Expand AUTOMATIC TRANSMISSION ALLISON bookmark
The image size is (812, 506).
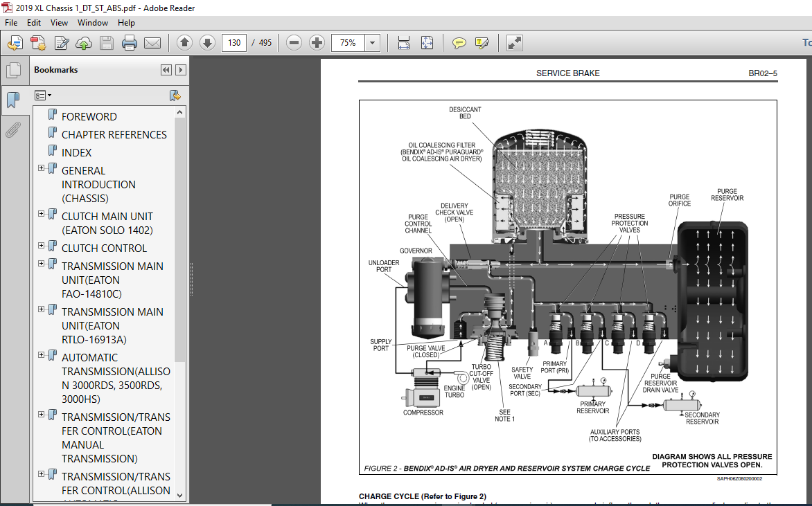42,355
